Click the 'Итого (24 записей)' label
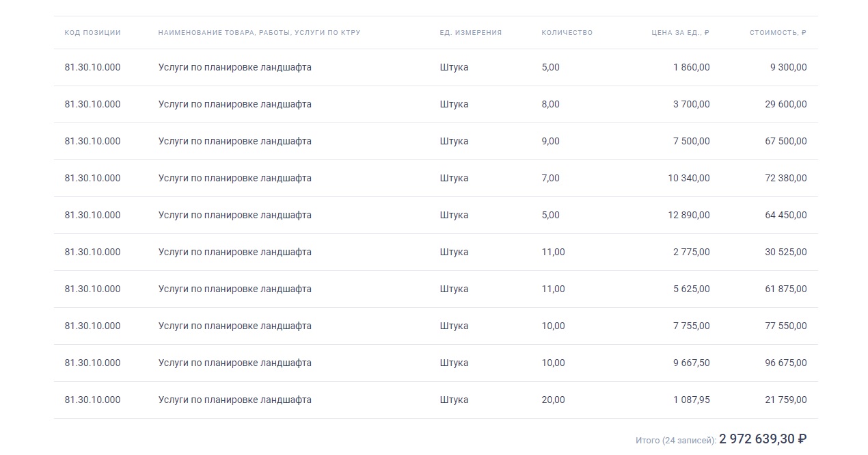868x455 pixels. [x=675, y=441]
